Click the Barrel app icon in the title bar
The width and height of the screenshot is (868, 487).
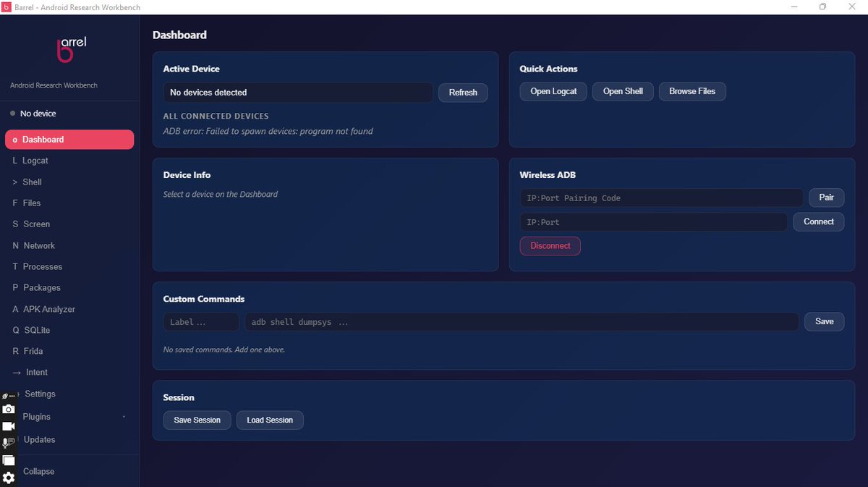click(7, 7)
